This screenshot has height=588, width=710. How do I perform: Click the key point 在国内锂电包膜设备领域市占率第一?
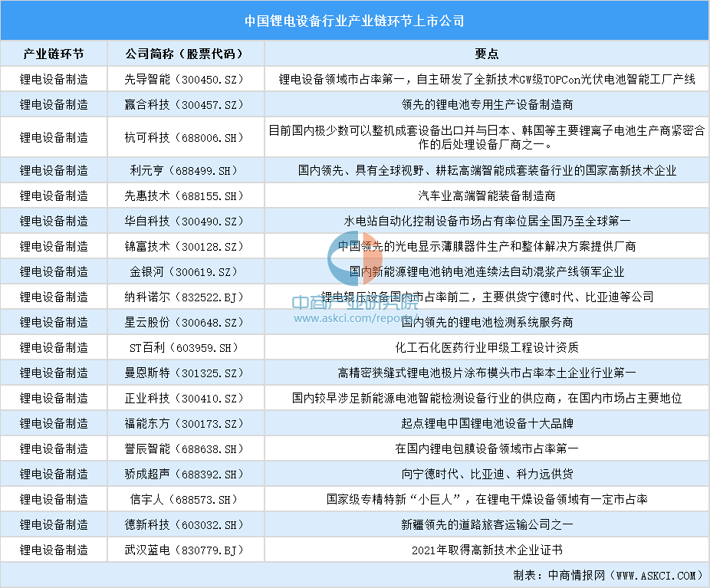(x=487, y=449)
